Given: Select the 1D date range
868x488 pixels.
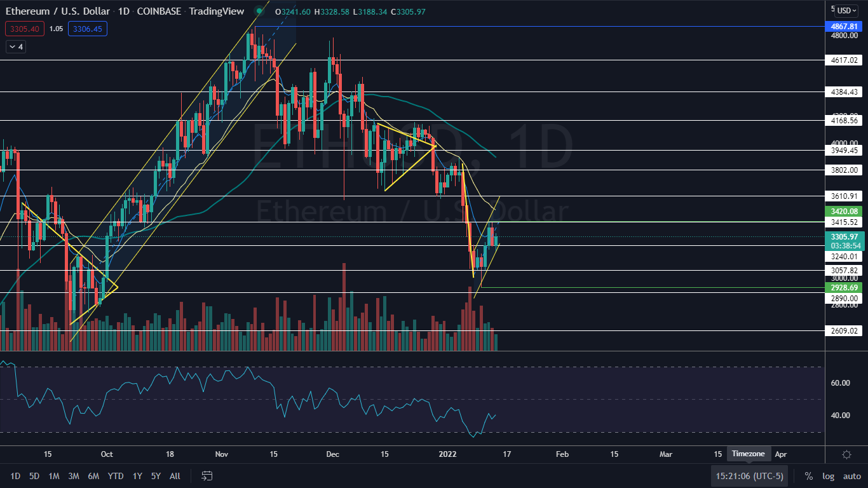Looking at the screenshot, I should point(15,476).
